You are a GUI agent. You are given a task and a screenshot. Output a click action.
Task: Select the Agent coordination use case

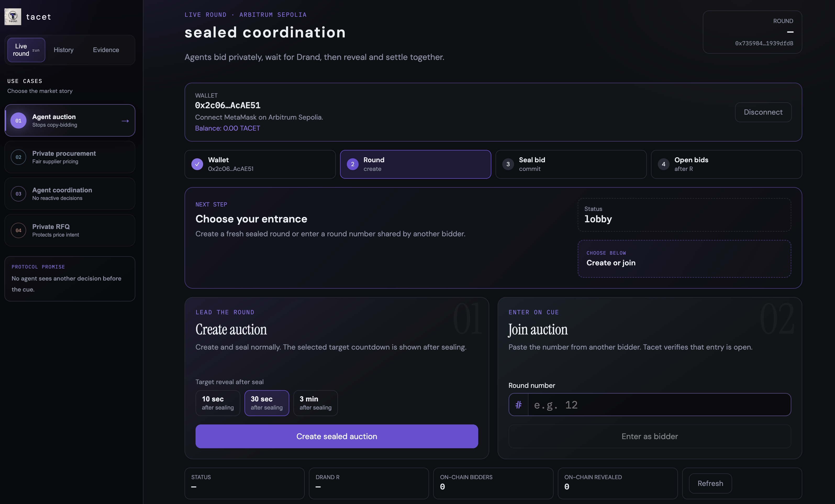pyautogui.click(x=70, y=194)
